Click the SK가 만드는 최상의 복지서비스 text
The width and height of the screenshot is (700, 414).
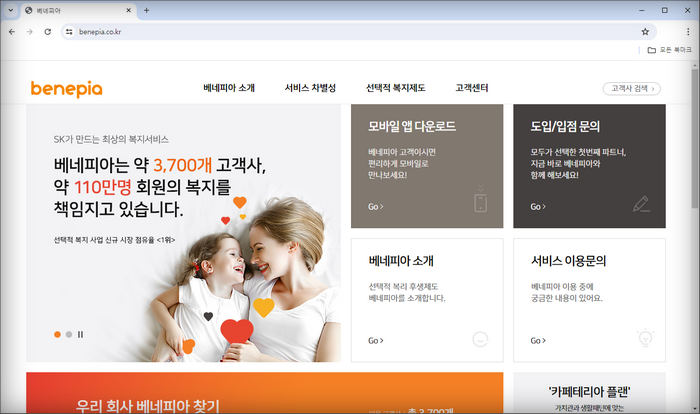point(111,139)
